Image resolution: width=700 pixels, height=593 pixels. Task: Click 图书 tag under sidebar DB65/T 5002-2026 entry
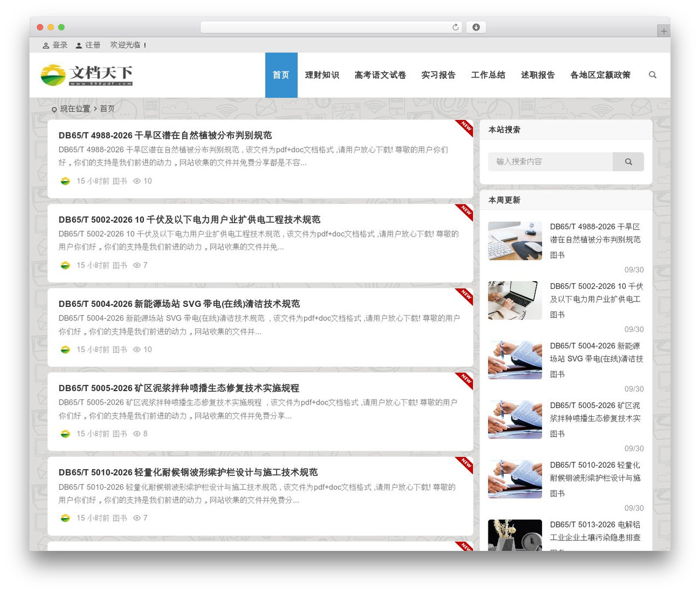557,315
